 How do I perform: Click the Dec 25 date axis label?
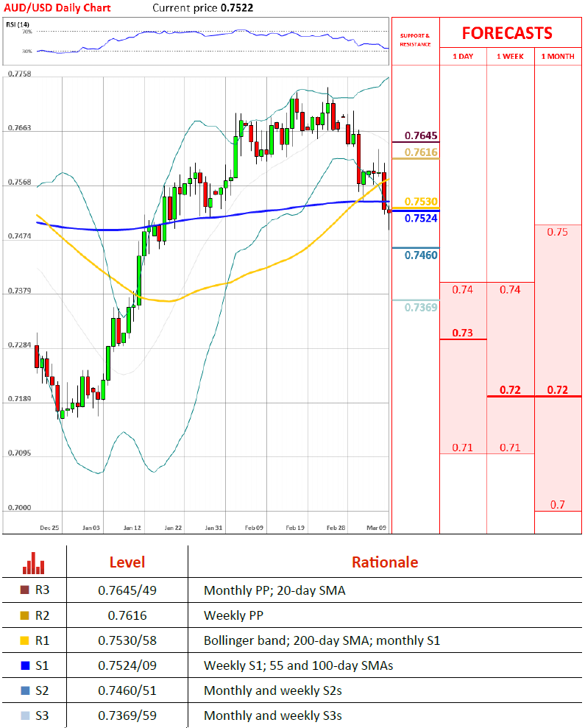(49, 528)
